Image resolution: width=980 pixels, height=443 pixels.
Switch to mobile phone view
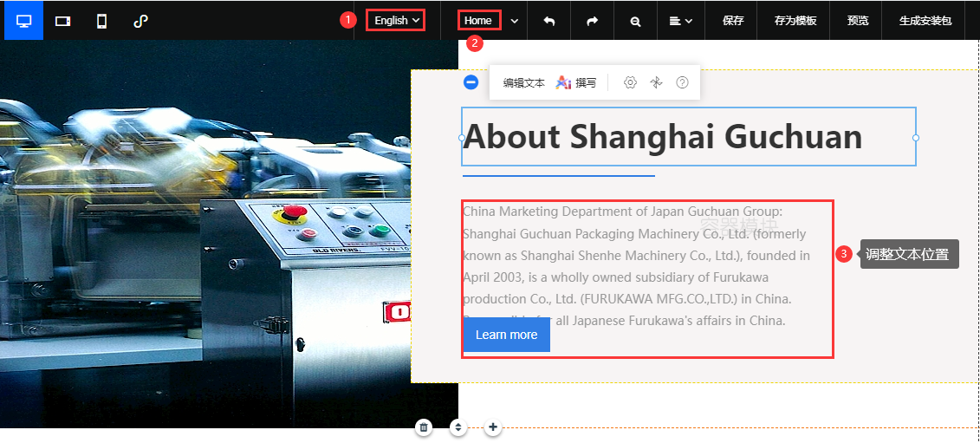click(x=101, y=22)
